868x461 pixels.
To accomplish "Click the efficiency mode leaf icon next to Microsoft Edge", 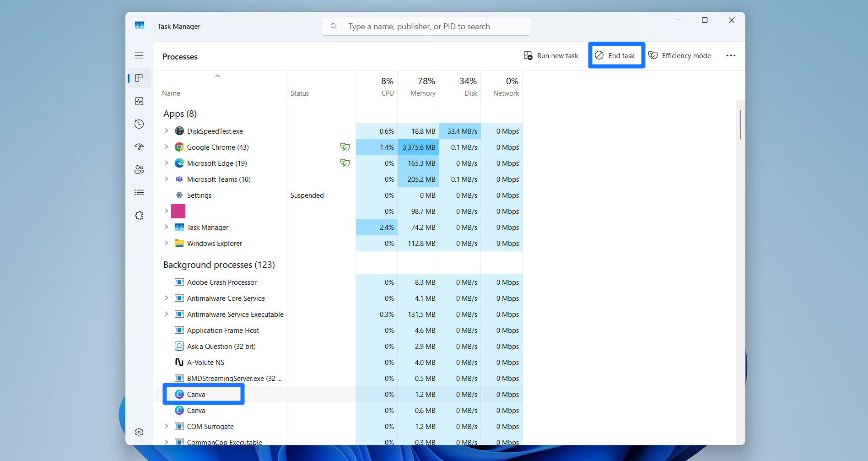I will click(x=345, y=163).
